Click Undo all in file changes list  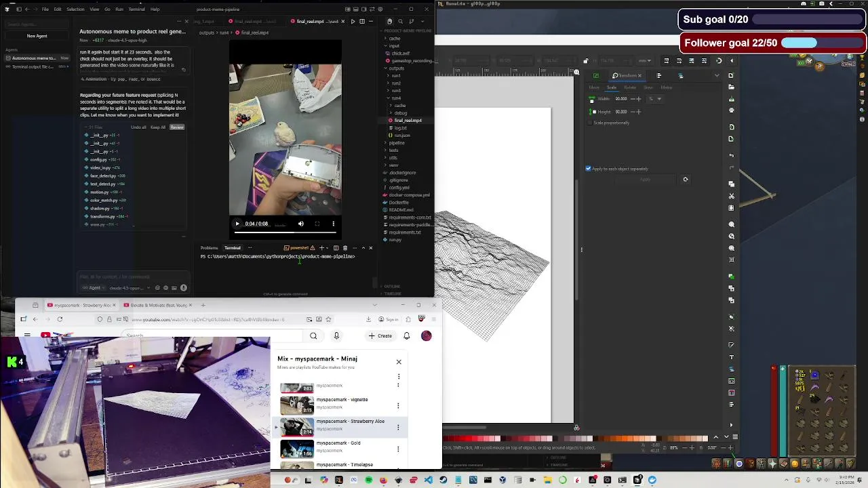click(x=138, y=127)
